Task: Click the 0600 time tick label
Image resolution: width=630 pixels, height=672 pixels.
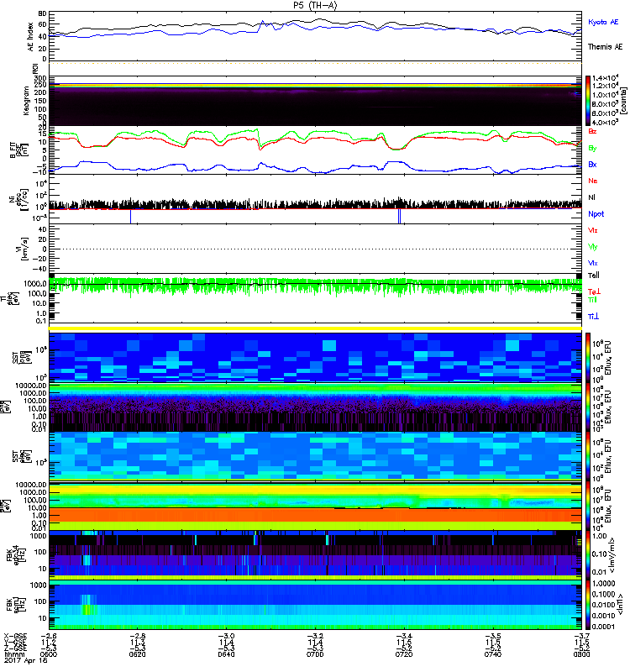Action: coord(49,654)
